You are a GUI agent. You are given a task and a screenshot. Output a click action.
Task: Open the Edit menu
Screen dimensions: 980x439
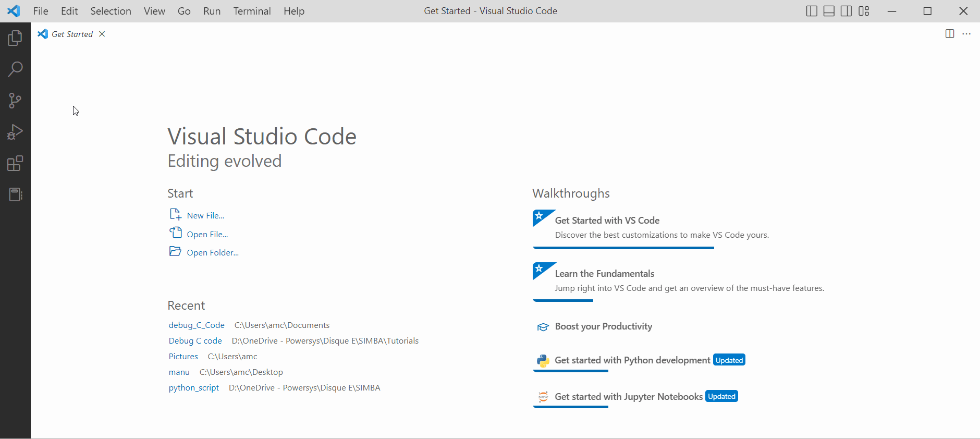point(69,11)
